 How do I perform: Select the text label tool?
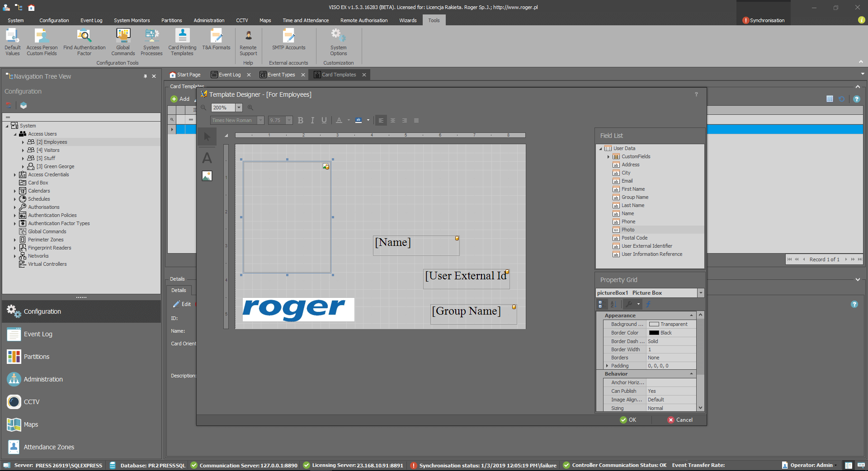207,158
